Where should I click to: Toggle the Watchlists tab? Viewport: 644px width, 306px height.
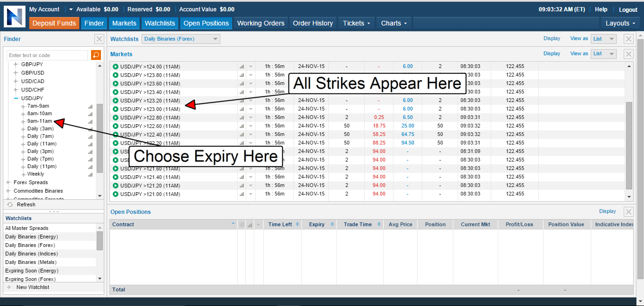(x=160, y=23)
